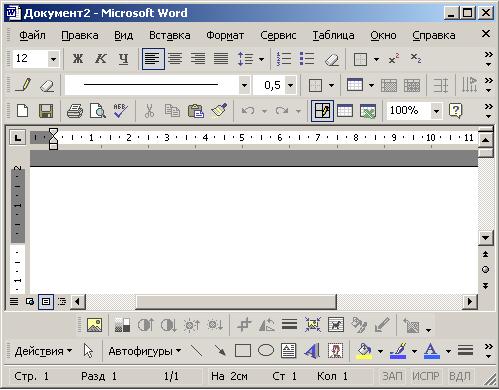Image resolution: width=499 pixels, height=390 pixels.
Task: Open the line weight 0,5 dropdown
Action: click(290, 85)
